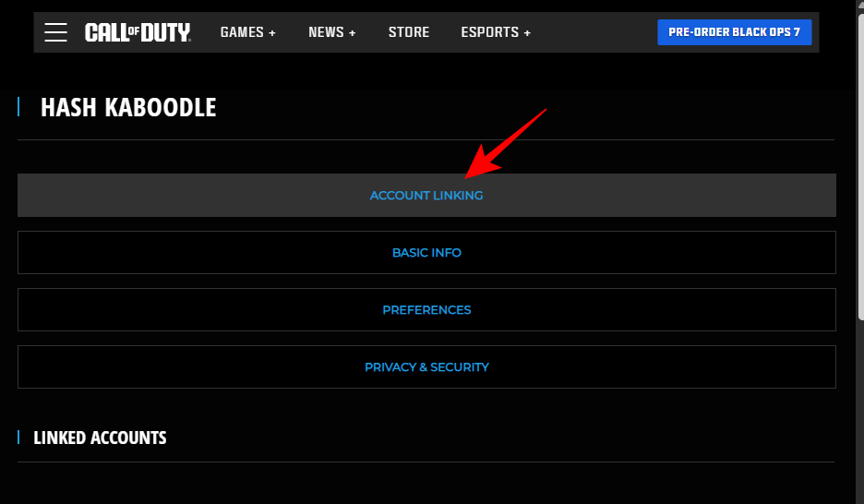
Task: Switch to the Basic Info tab
Action: tap(426, 253)
